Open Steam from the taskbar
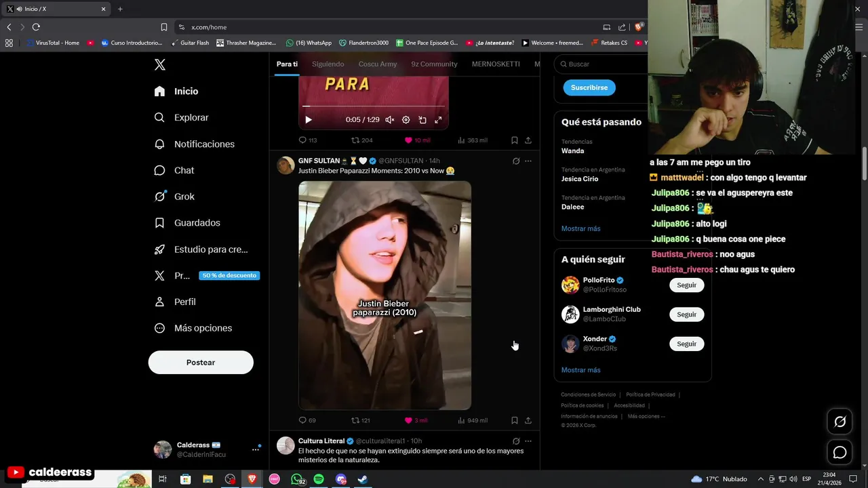Image resolution: width=868 pixels, height=488 pixels. click(x=363, y=479)
